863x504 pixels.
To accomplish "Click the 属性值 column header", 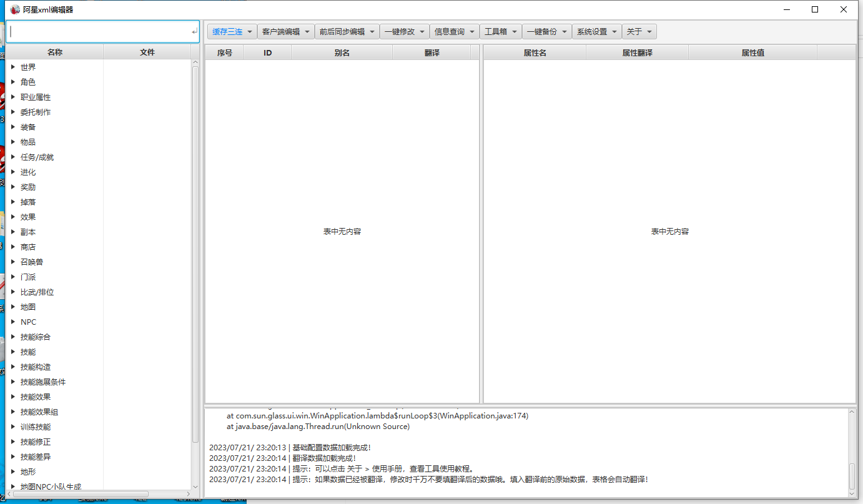I will [753, 52].
